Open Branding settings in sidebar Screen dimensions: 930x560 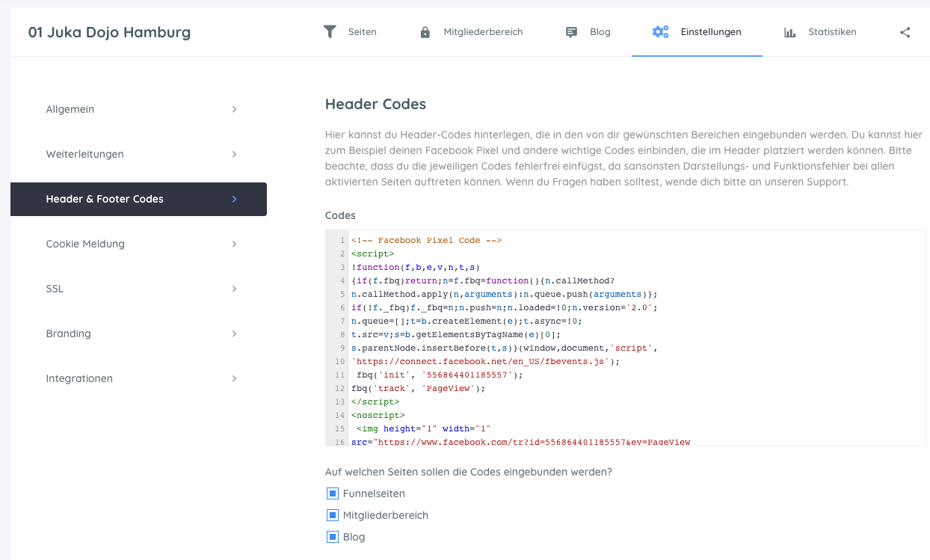pos(138,333)
